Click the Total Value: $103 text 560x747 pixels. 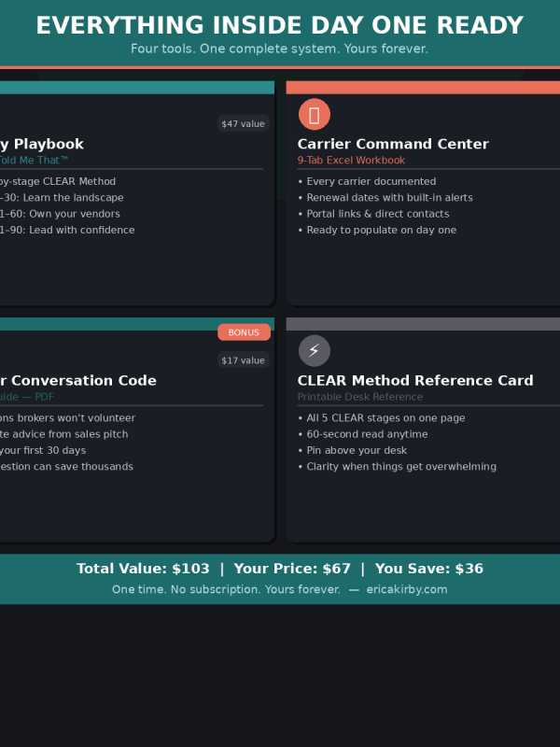click(143, 569)
